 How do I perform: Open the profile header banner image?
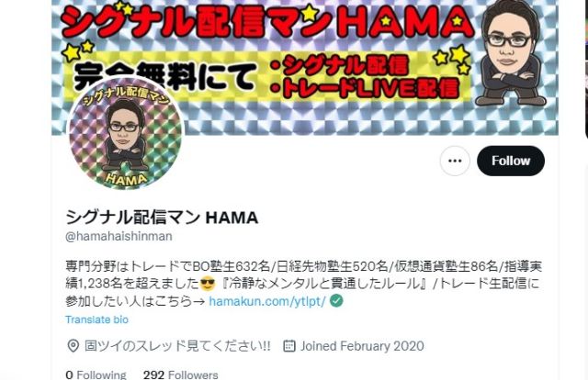click(x=305, y=67)
